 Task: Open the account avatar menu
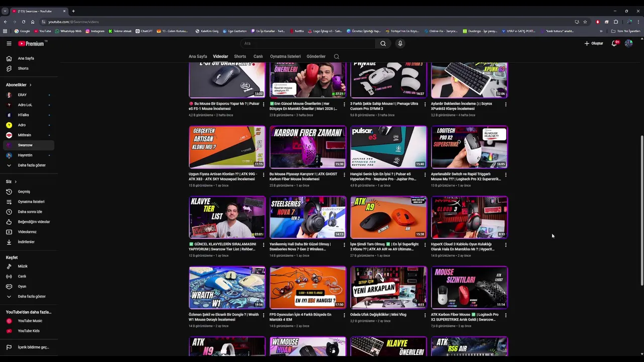628,43
